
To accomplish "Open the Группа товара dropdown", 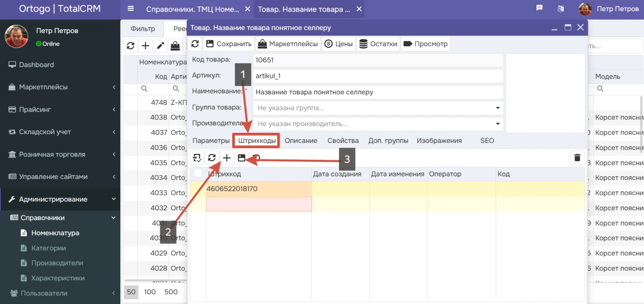I will [378, 108].
